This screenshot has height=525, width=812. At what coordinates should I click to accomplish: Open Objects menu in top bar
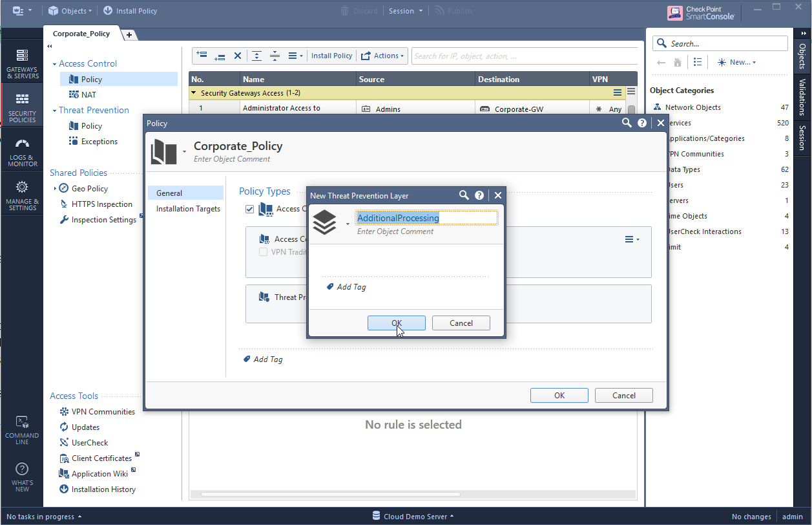tap(70, 10)
